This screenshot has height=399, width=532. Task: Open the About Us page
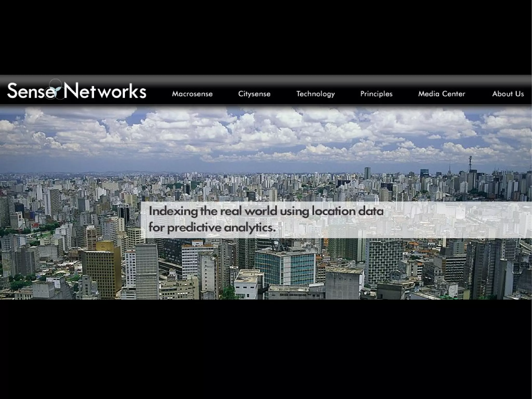pyautogui.click(x=508, y=94)
